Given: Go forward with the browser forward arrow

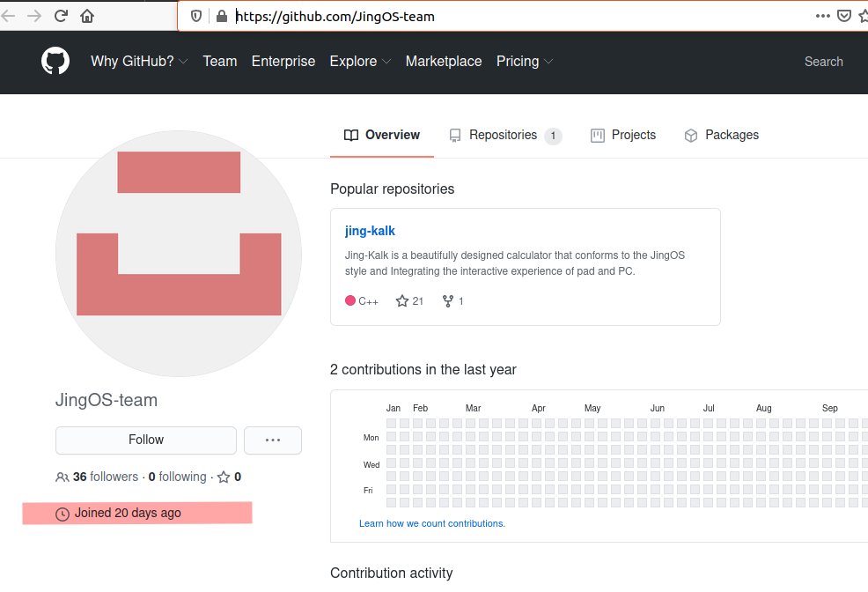Looking at the screenshot, I should coord(34,16).
